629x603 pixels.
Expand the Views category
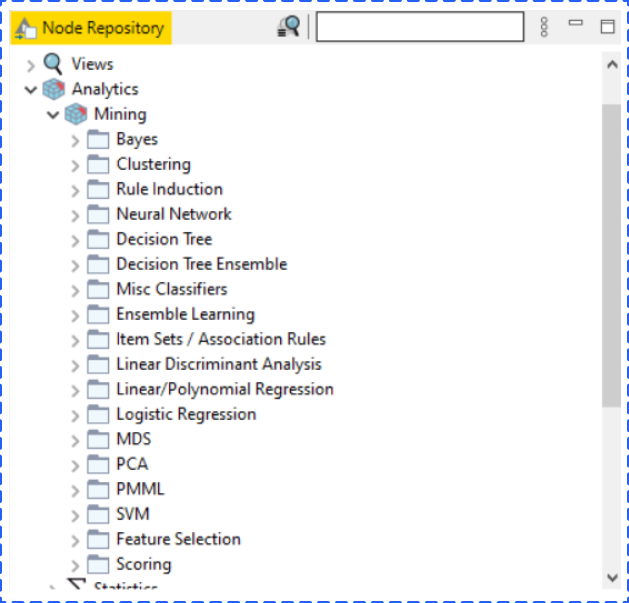click(31, 65)
